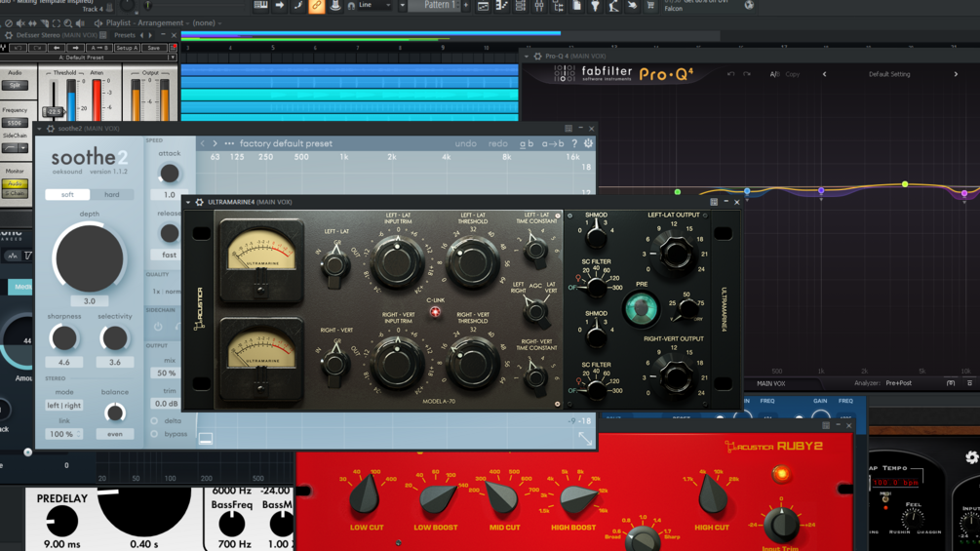Go to next soothe2 preset arrow
Viewport: 980px width, 551px height.
tap(215, 143)
